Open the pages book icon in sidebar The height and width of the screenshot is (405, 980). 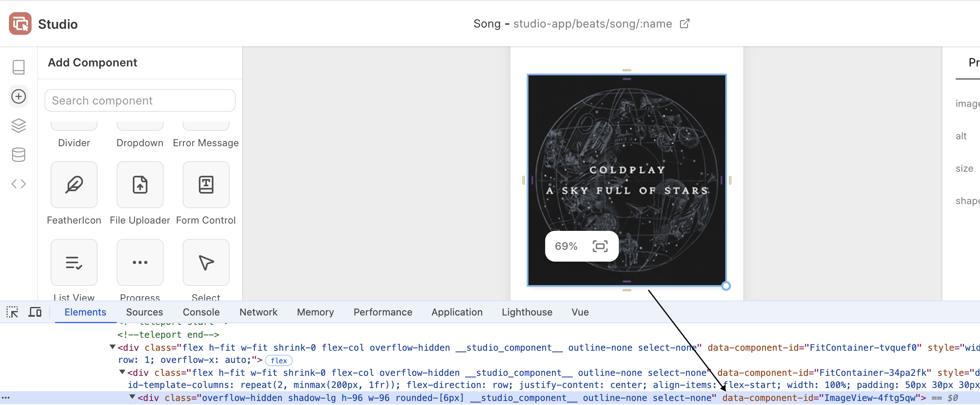(19, 67)
